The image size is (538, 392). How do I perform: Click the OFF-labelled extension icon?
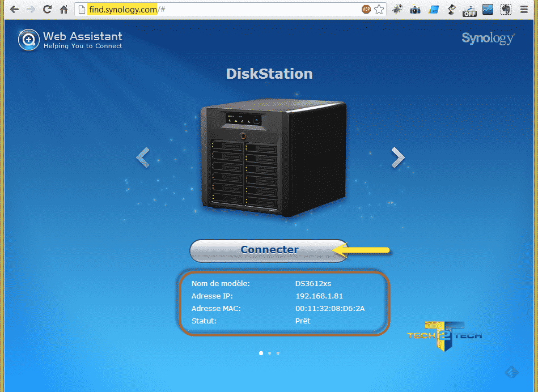(x=469, y=11)
